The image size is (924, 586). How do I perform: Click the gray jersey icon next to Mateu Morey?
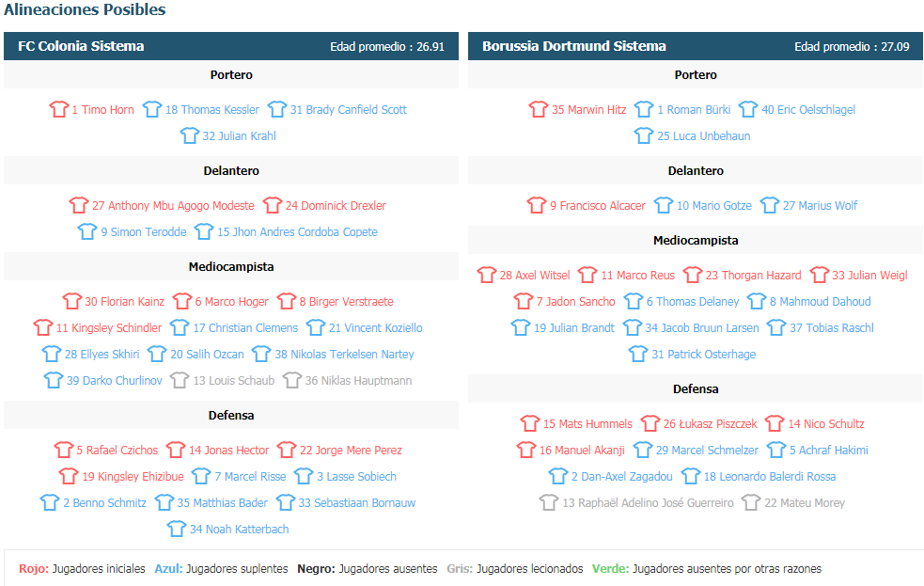pos(751,502)
